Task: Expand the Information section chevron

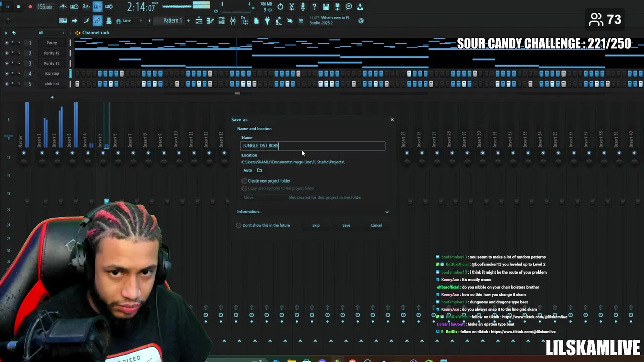Action: [387, 212]
